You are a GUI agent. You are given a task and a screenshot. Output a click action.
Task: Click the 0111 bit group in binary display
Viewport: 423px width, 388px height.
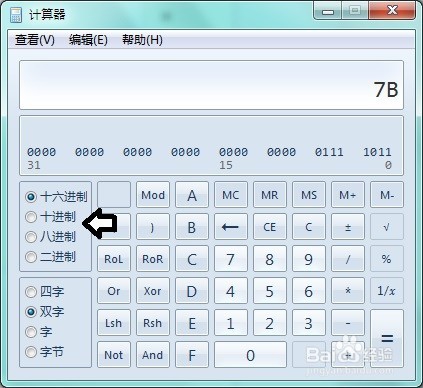pos(329,152)
